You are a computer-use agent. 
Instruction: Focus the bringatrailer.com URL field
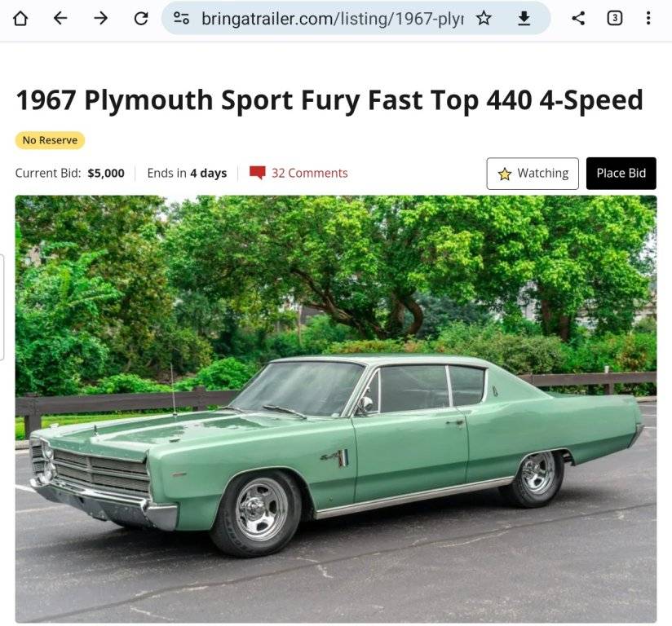pyautogui.click(x=332, y=18)
